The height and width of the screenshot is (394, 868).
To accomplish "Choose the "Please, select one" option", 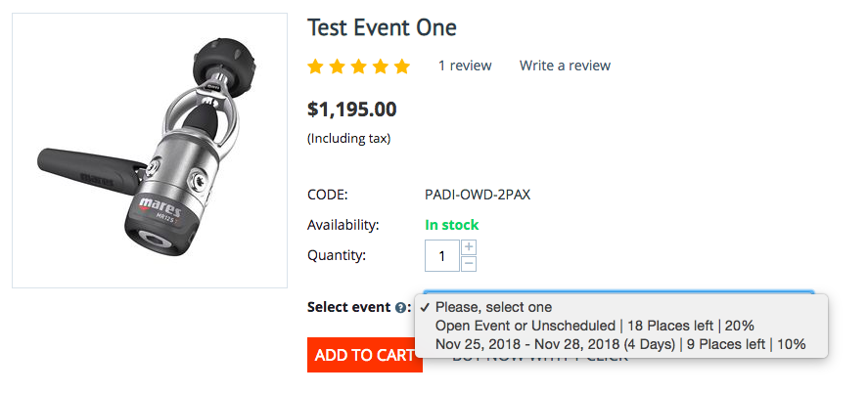I will tap(493, 307).
